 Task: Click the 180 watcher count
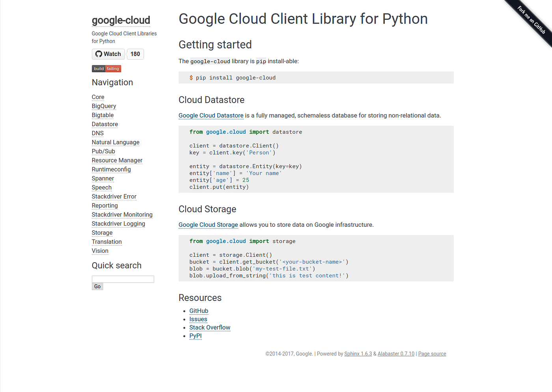tap(135, 54)
